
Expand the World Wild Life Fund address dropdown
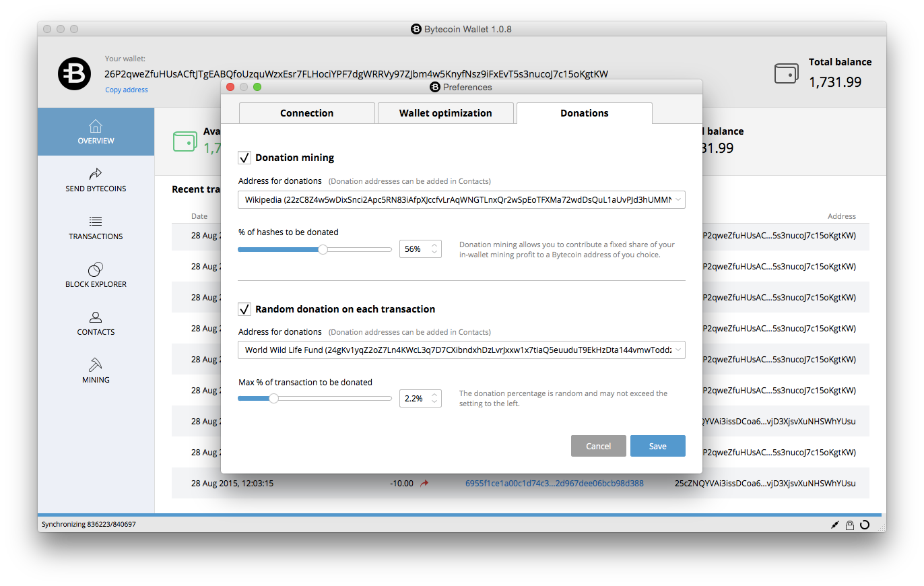click(x=461, y=350)
